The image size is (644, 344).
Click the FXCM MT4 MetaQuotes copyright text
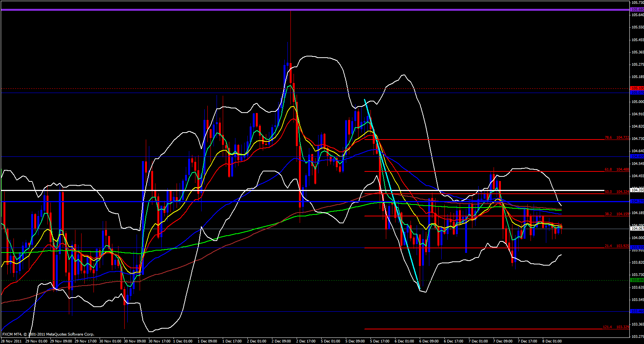point(48,334)
